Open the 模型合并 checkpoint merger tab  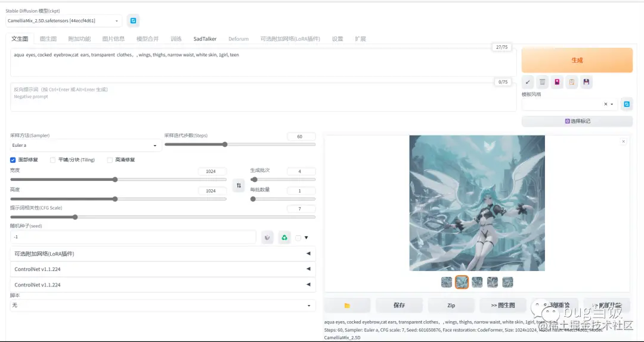[x=147, y=39]
